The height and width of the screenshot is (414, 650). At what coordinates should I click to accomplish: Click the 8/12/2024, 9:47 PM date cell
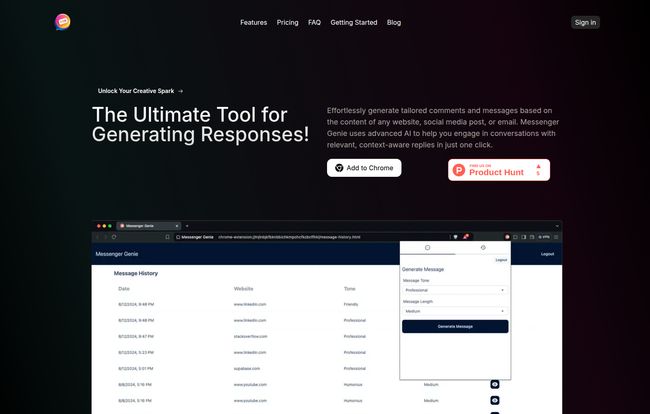point(136,337)
